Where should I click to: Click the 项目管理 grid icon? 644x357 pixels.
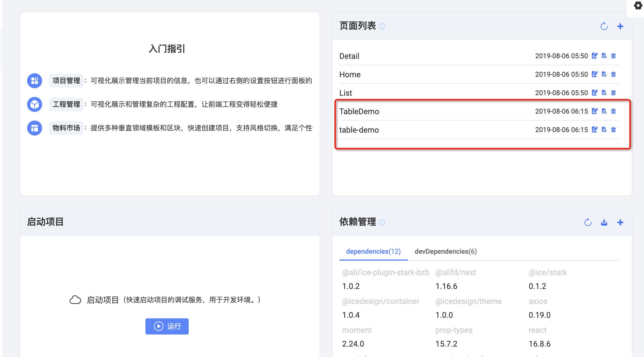pyautogui.click(x=34, y=81)
